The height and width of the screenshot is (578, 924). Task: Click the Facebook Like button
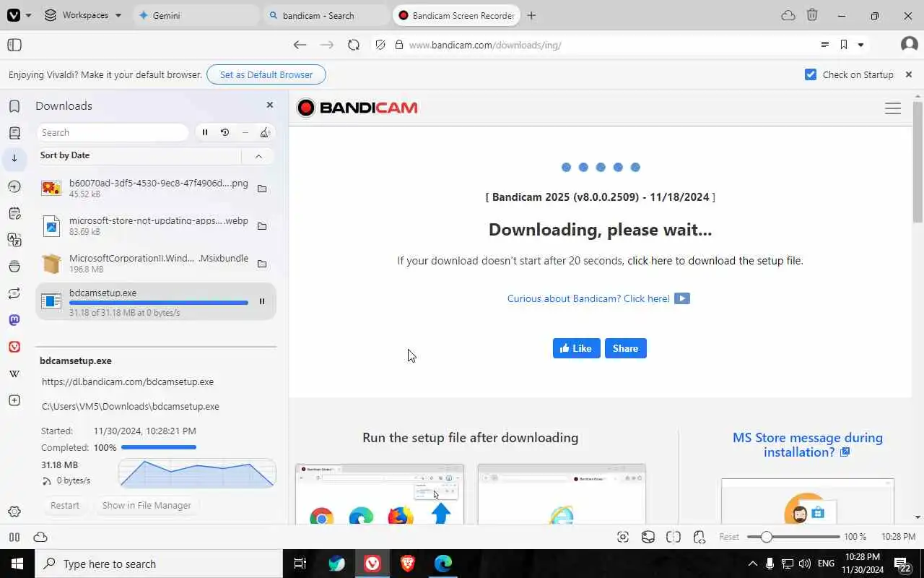(576, 348)
